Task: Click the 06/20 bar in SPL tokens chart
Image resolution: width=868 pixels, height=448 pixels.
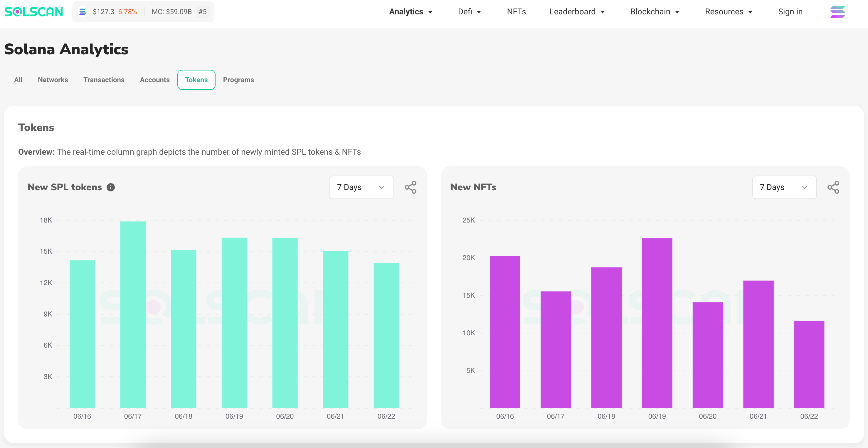Action: pos(285,323)
